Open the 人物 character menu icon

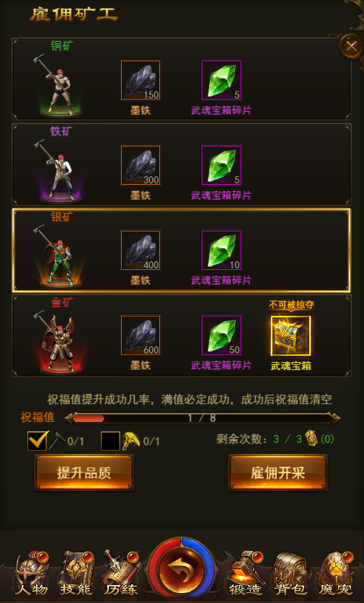click(32, 573)
